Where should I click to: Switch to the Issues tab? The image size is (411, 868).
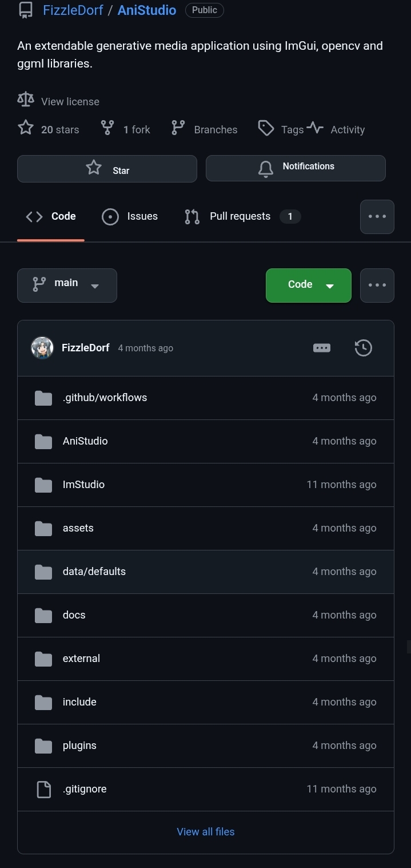(x=130, y=216)
